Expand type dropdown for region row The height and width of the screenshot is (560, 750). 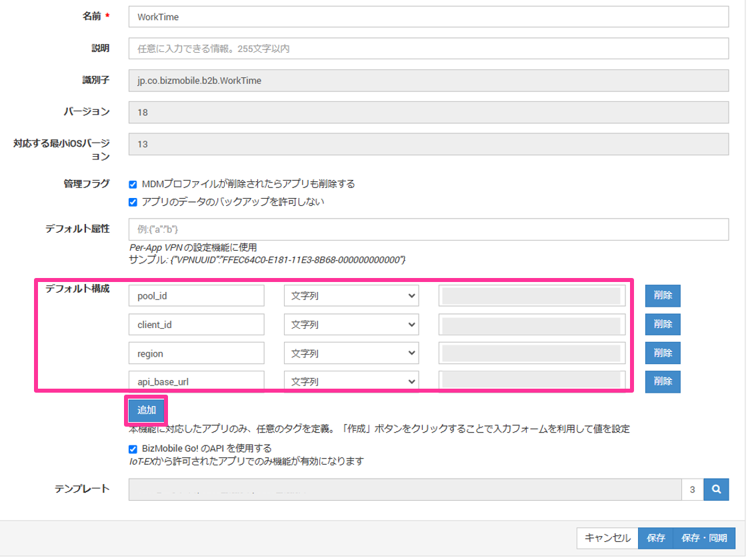(x=351, y=353)
